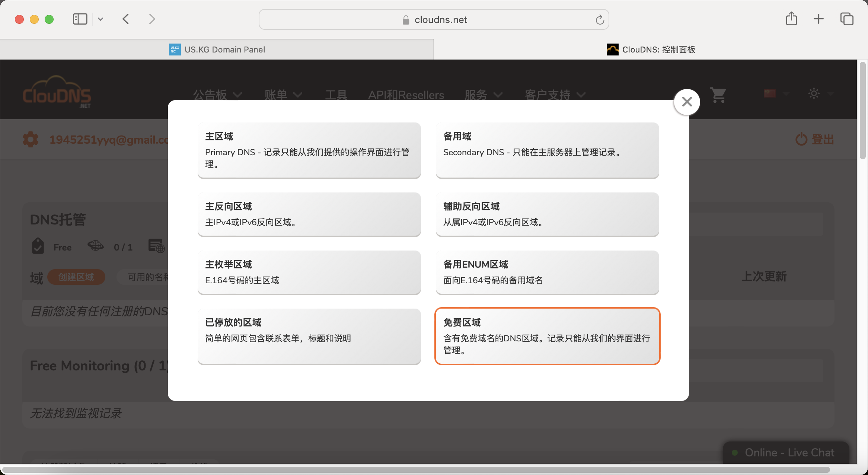Open the 服务 dropdown menu
868x475 pixels.
click(484, 95)
